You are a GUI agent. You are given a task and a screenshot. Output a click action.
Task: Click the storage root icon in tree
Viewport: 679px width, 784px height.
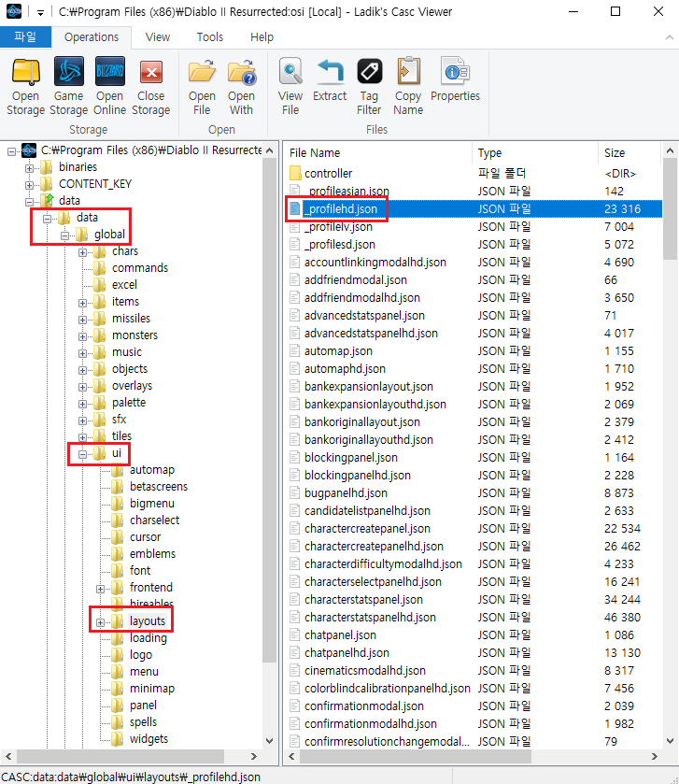(x=30, y=150)
